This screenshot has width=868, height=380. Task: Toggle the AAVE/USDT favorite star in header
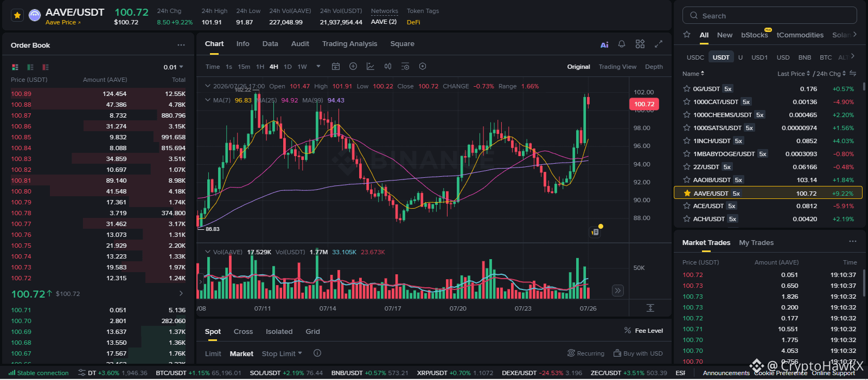tap(17, 15)
